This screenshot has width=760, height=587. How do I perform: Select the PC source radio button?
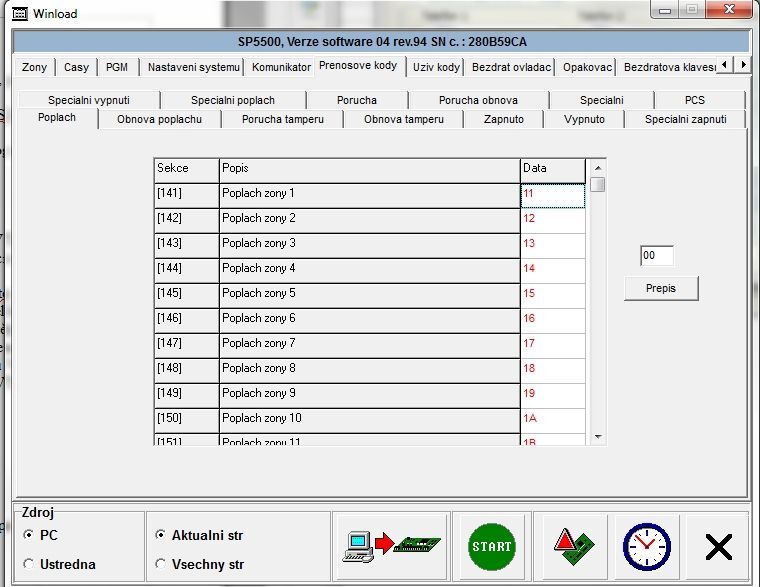coord(29,535)
